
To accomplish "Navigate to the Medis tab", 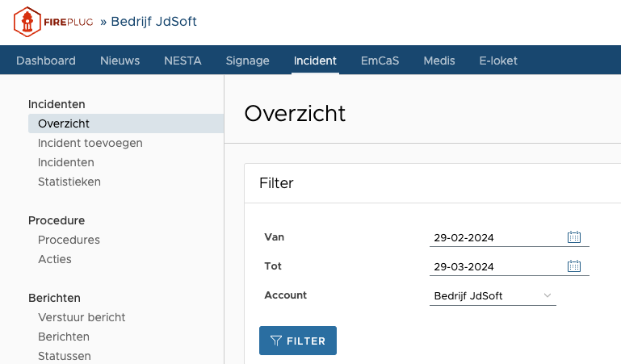I will point(439,61).
